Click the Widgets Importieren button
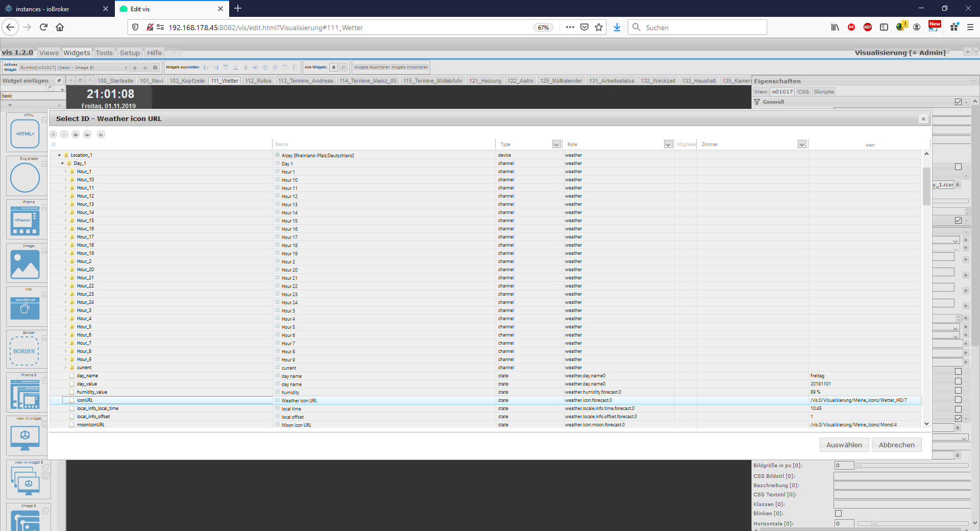This screenshot has width=980, height=531. [410, 67]
